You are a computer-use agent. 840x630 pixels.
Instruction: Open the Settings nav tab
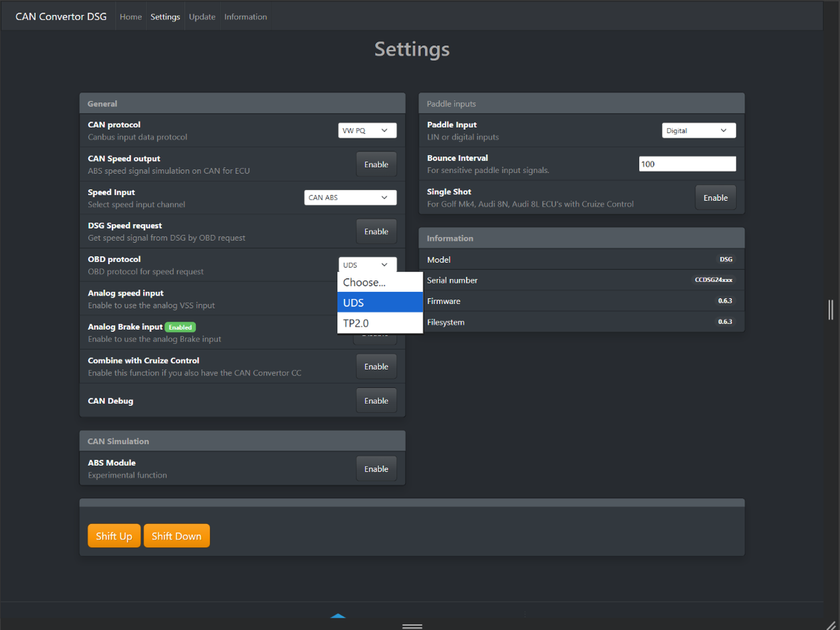pyautogui.click(x=165, y=17)
